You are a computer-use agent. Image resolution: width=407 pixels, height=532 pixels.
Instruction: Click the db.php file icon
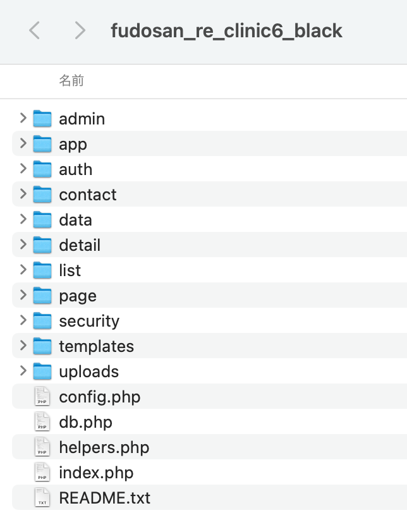(x=42, y=421)
